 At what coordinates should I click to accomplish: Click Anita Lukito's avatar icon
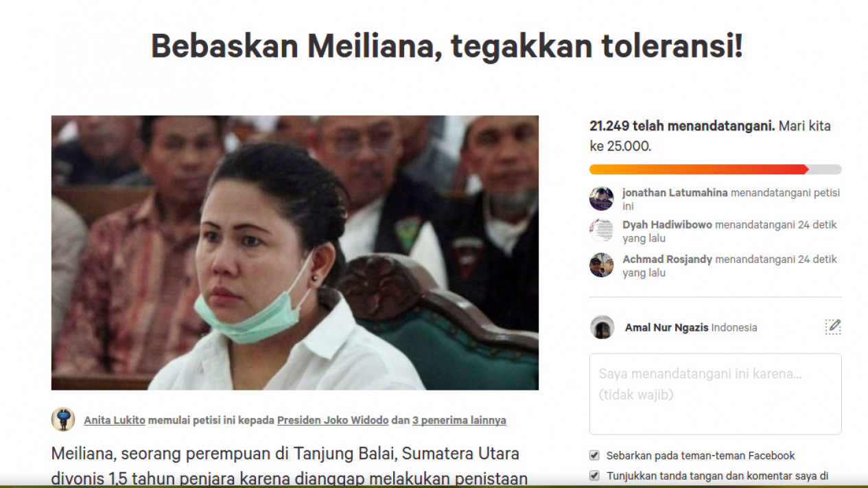tap(63, 419)
